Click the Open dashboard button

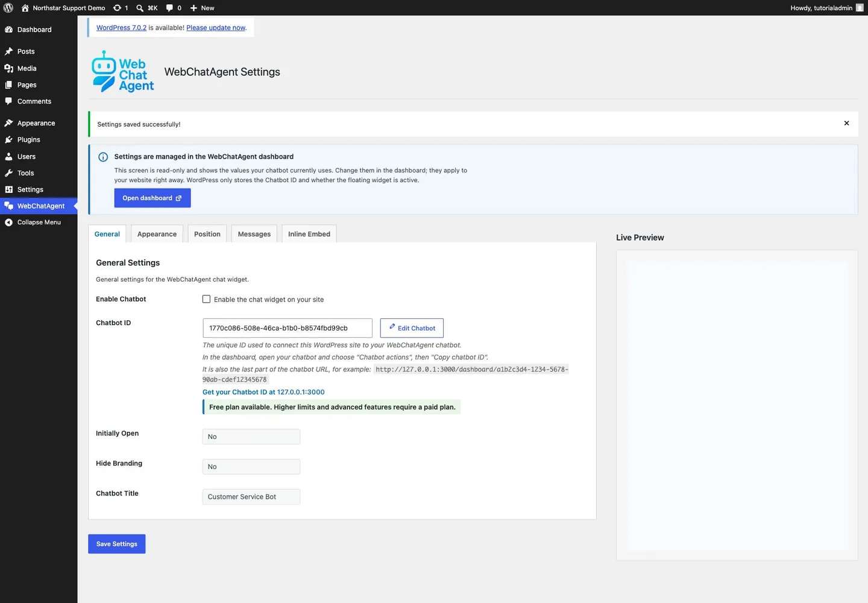153,198
